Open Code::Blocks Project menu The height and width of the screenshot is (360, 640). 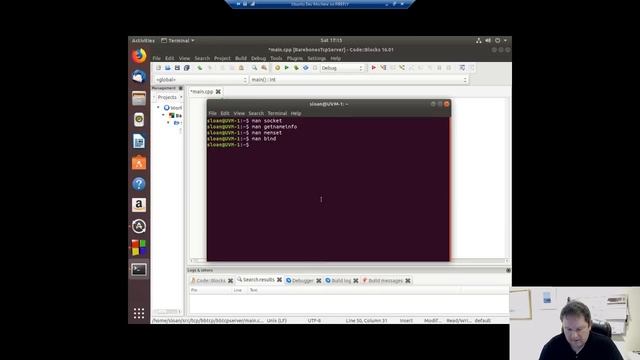tap(222, 58)
